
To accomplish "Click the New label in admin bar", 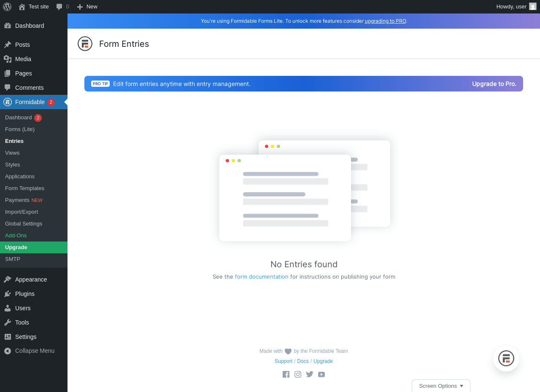I will [92, 7].
